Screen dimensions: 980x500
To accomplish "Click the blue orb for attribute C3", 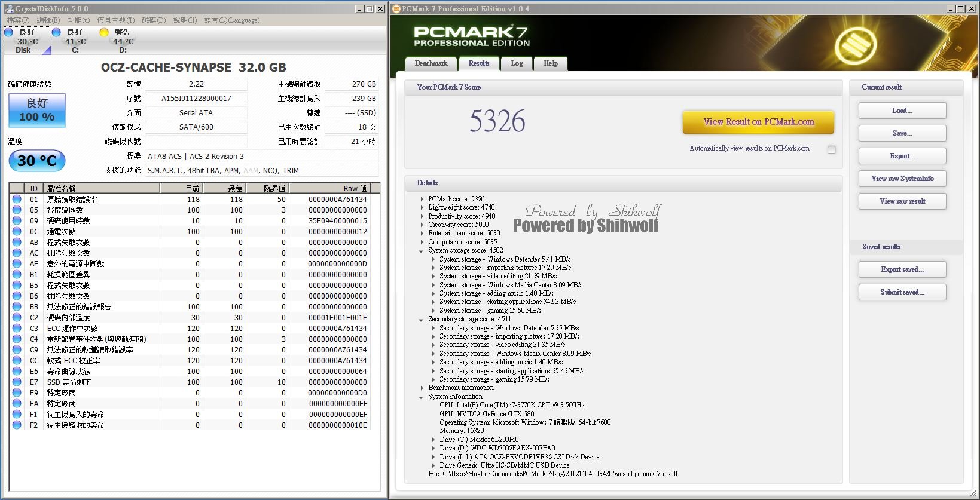I will tap(17, 329).
